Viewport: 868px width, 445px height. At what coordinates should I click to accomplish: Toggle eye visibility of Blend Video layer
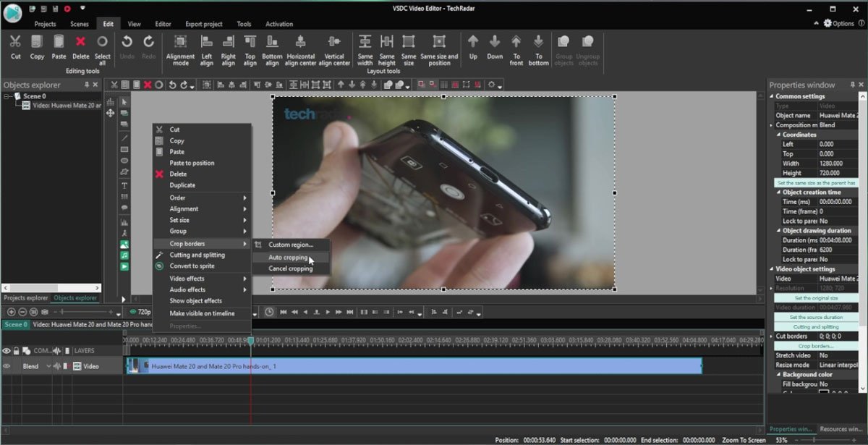click(7, 367)
